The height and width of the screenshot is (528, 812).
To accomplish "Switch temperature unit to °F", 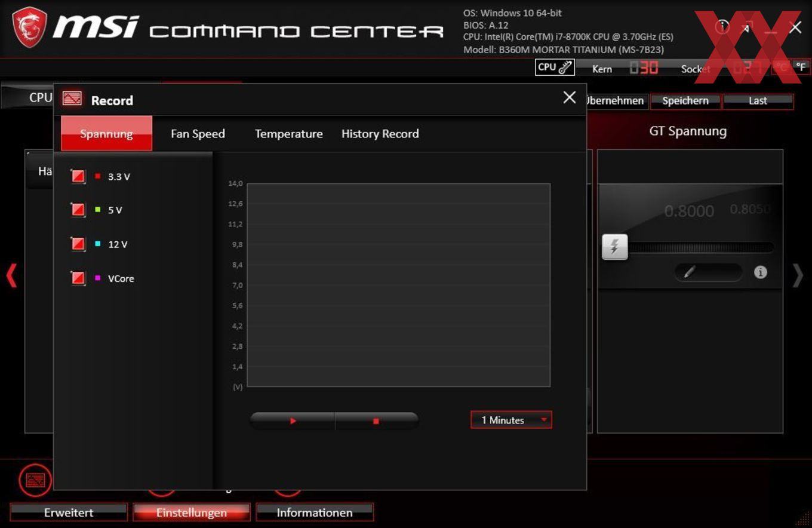I will 801,67.
